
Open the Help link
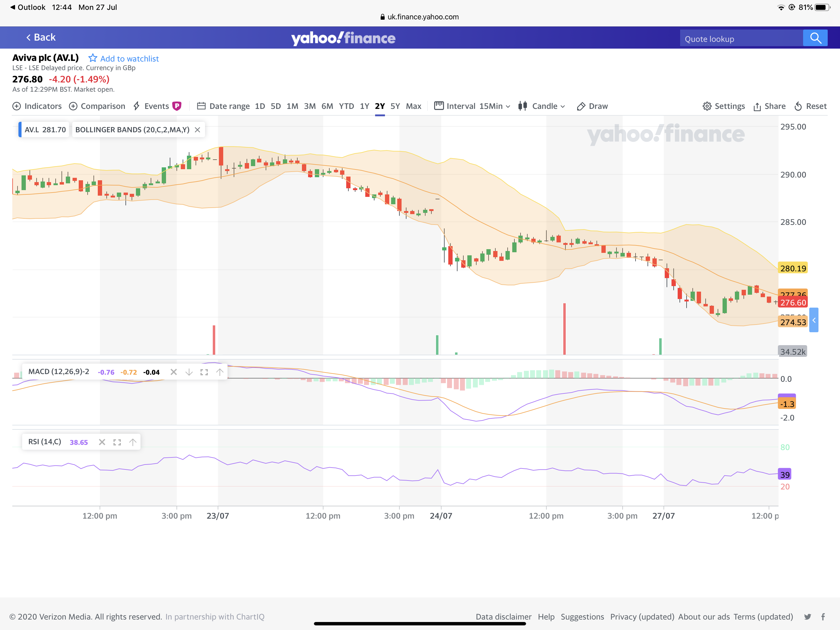[x=546, y=616]
